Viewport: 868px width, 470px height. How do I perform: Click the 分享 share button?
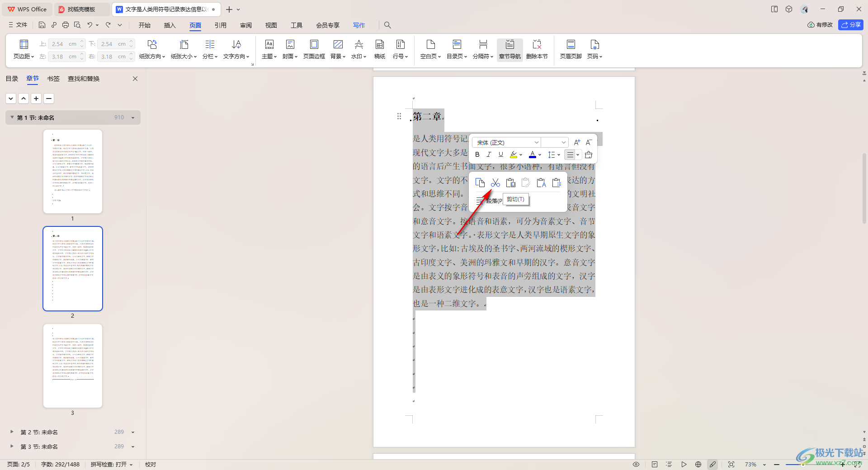click(851, 25)
